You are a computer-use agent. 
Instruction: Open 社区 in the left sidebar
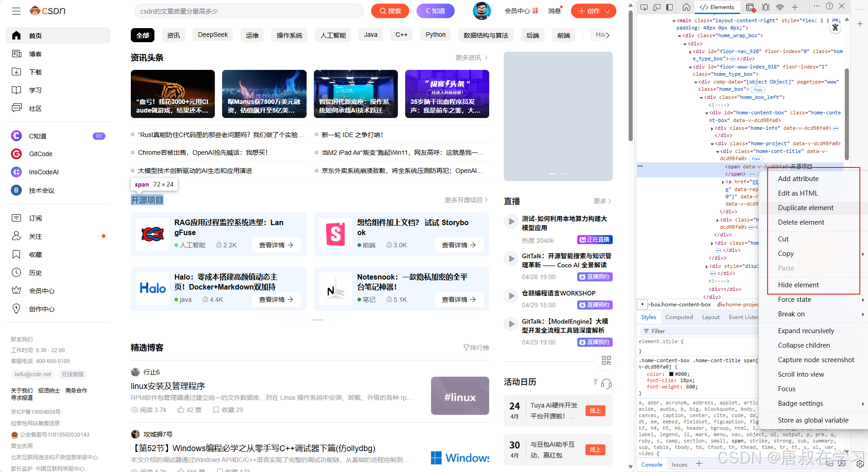[58, 108]
